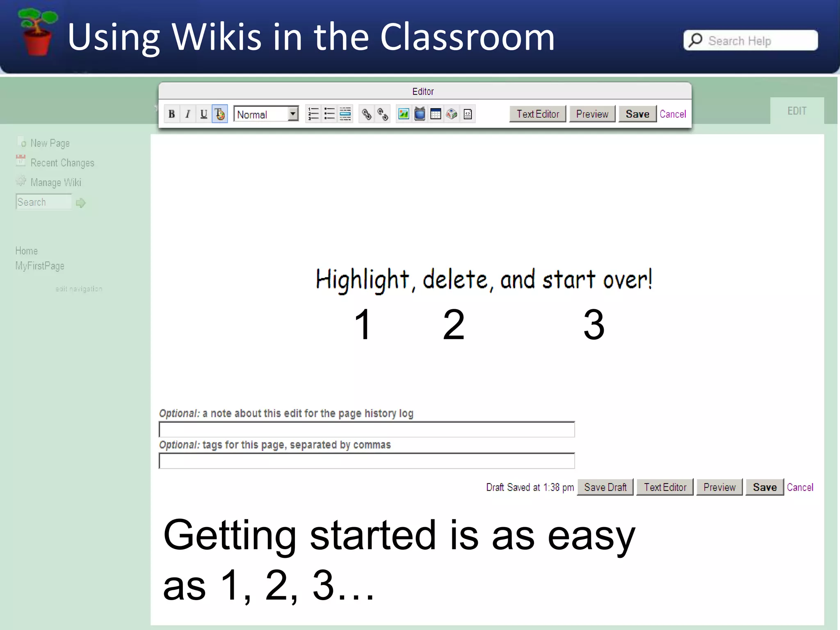Insert a table
The width and height of the screenshot is (840, 630).
tap(436, 114)
